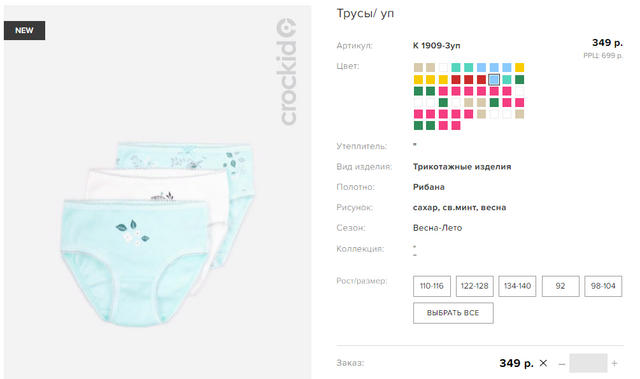
Task: Decrease order quantity with minus icon
Action: click(562, 363)
